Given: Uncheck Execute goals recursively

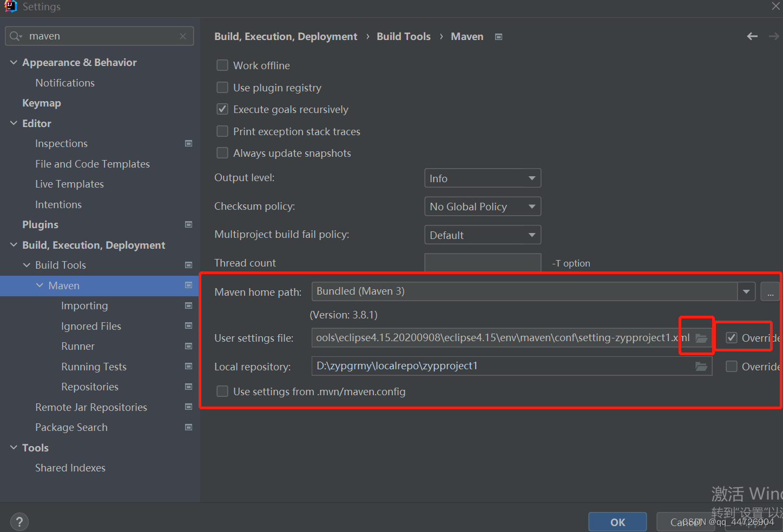Looking at the screenshot, I should coord(222,109).
